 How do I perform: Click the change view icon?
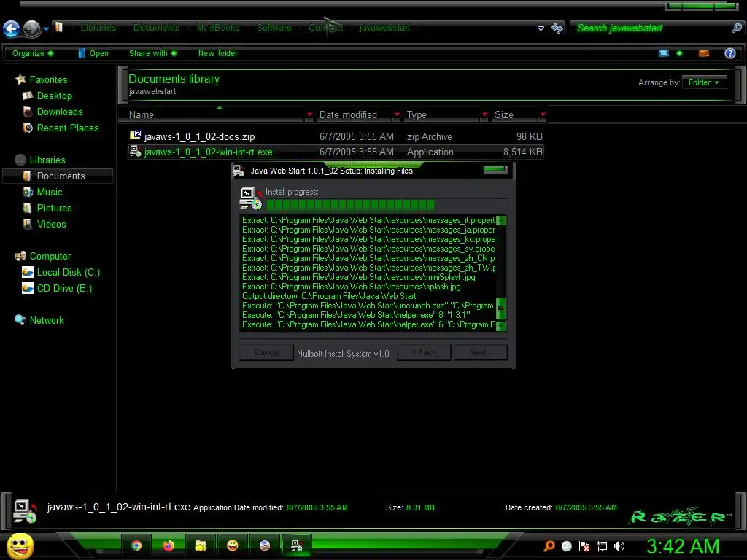664,53
